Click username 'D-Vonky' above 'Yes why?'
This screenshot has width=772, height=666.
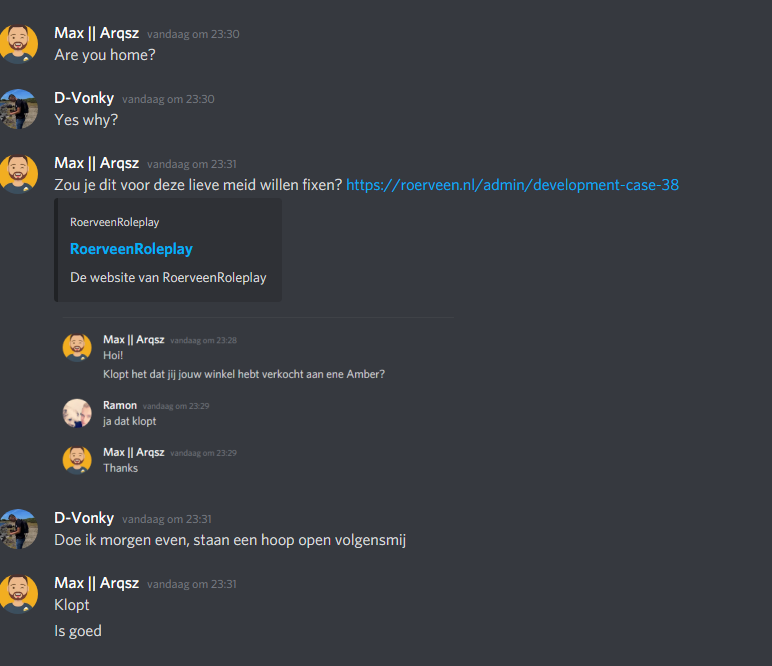point(84,98)
